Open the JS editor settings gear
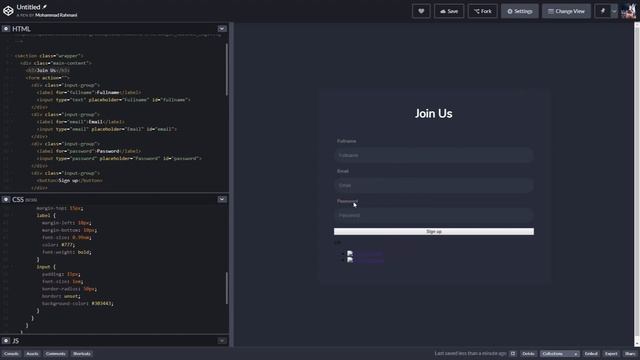The image size is (640, 360). tap(6, 340)
